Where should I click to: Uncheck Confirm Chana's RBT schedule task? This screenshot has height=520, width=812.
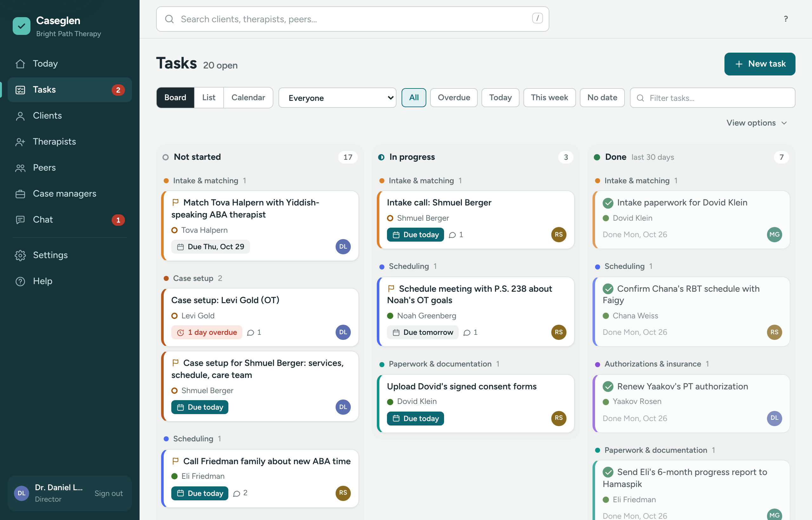click(x=608, y=289)
